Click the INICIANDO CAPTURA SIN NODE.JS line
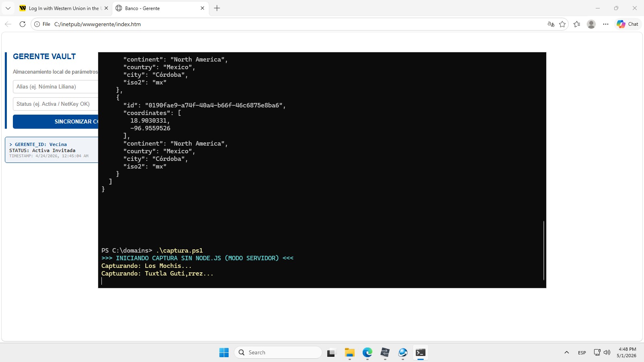The image size is (644, 362). (x=197, y=258)
